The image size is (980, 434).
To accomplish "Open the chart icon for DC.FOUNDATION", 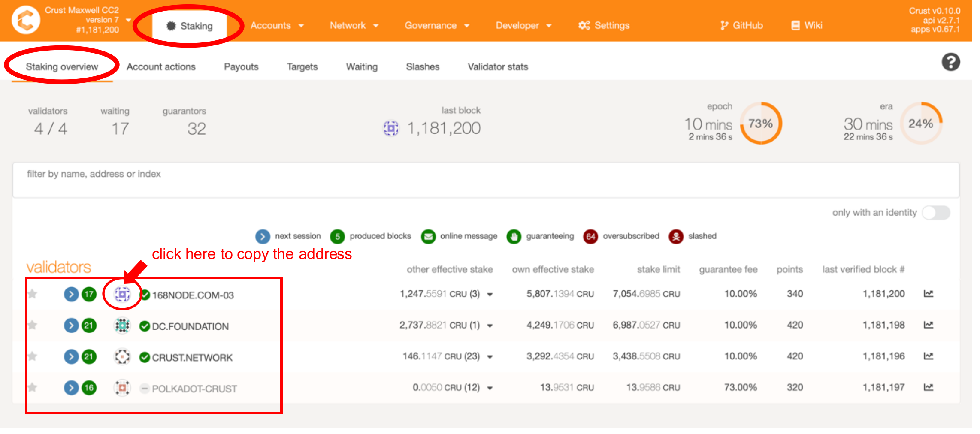I will 929,325.
